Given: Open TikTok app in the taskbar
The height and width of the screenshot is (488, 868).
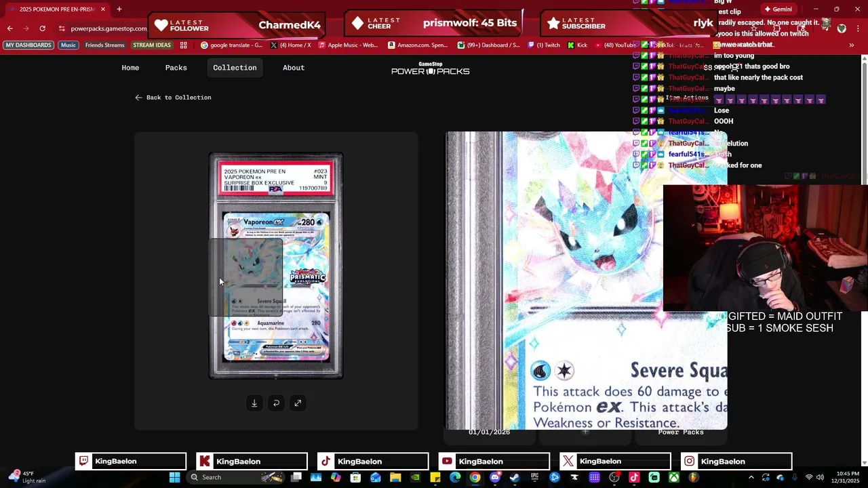Looking at the screenshot, I should [634, 477].
